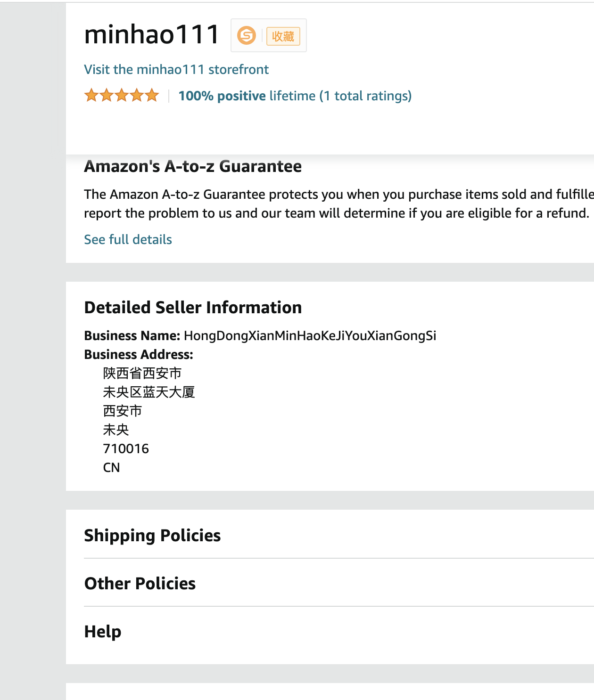The image size is (594, 700).
Task: Click the Business Address label
Action: [x=139, y=355]
